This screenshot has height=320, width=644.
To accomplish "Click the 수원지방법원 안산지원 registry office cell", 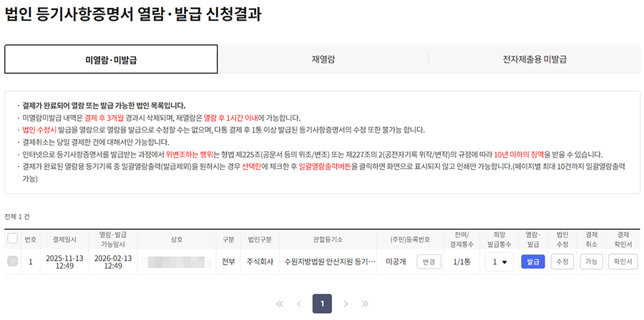I will [x=330, y=263].
